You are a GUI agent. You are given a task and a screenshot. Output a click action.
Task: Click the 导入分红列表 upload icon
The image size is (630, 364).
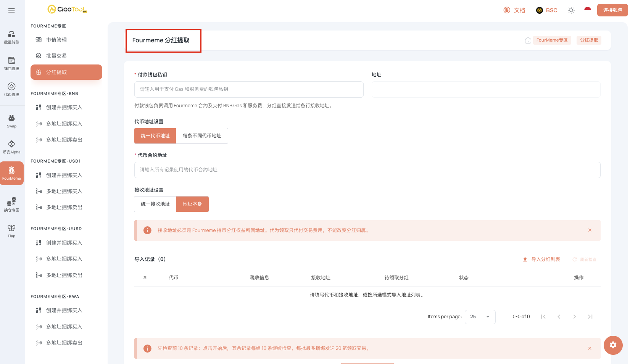(x=525, y=259)
